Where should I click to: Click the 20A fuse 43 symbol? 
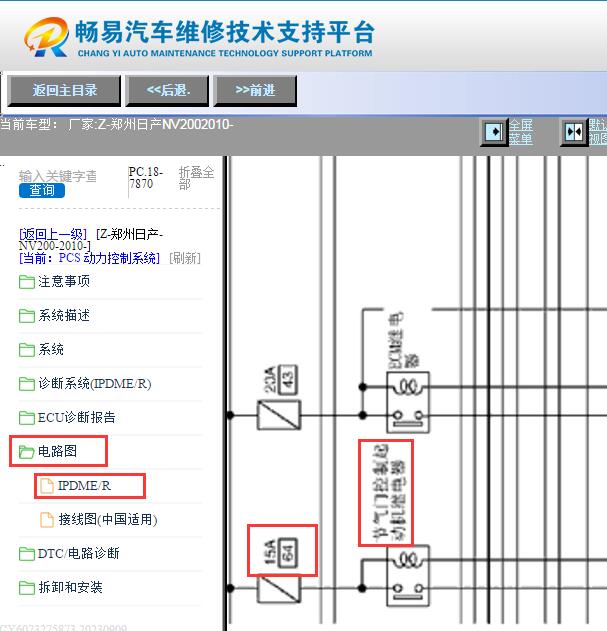pos(279,415)
